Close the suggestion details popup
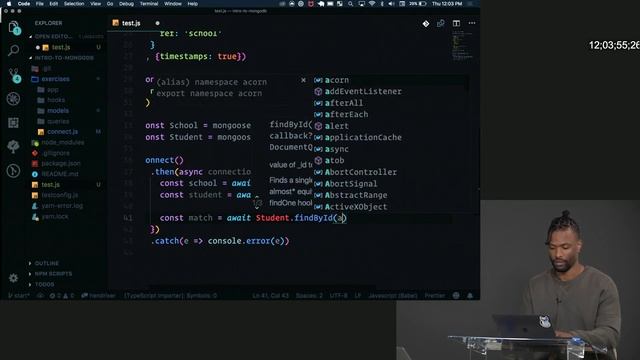Viewport: 640px width, 360px height. [x=303, y=80]
